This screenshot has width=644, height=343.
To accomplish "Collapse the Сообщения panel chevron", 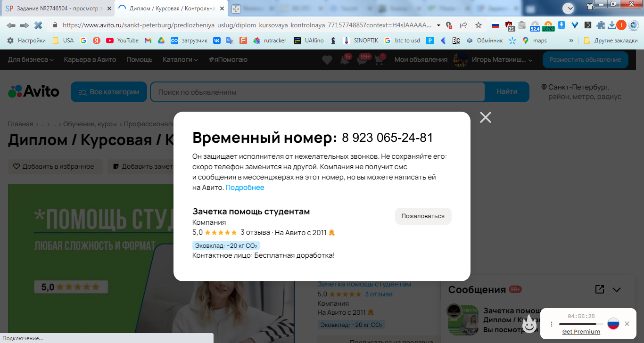I will coord(616,290).
